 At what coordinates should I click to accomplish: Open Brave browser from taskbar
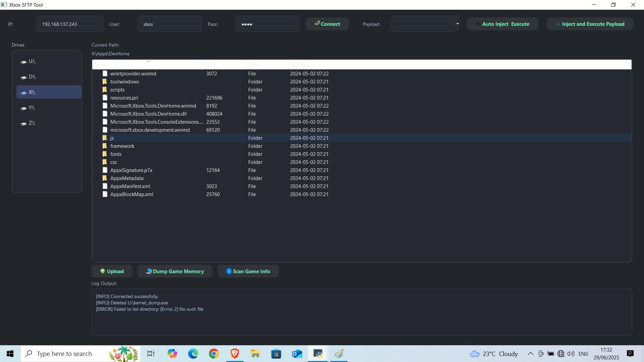click(x=234, y=354)
